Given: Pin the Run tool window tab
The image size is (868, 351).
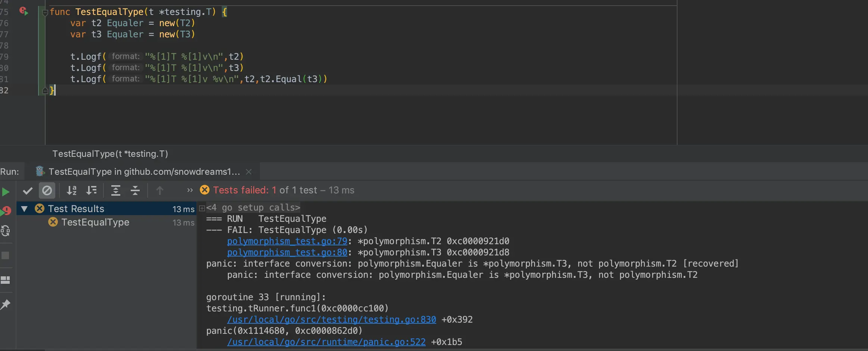Looking at the screenshot, I should (6, 304).
